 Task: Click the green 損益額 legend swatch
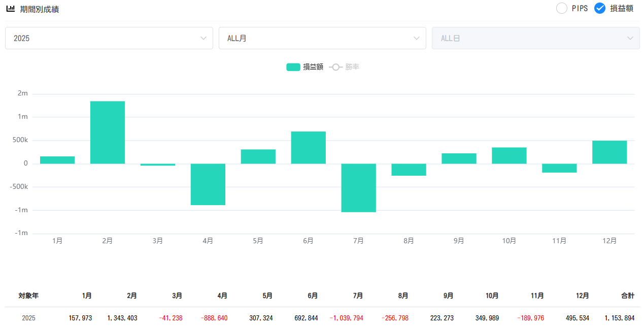[293, 67]
